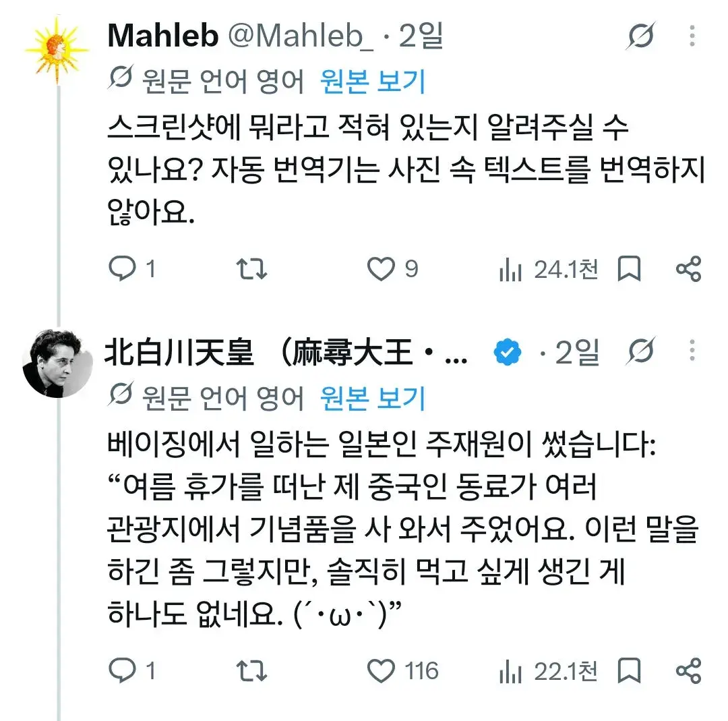The height and width of the screenshot is (721, 728).
Task: Reply to 北白川天皇 tweet
Action: click(x=122, y=670)
